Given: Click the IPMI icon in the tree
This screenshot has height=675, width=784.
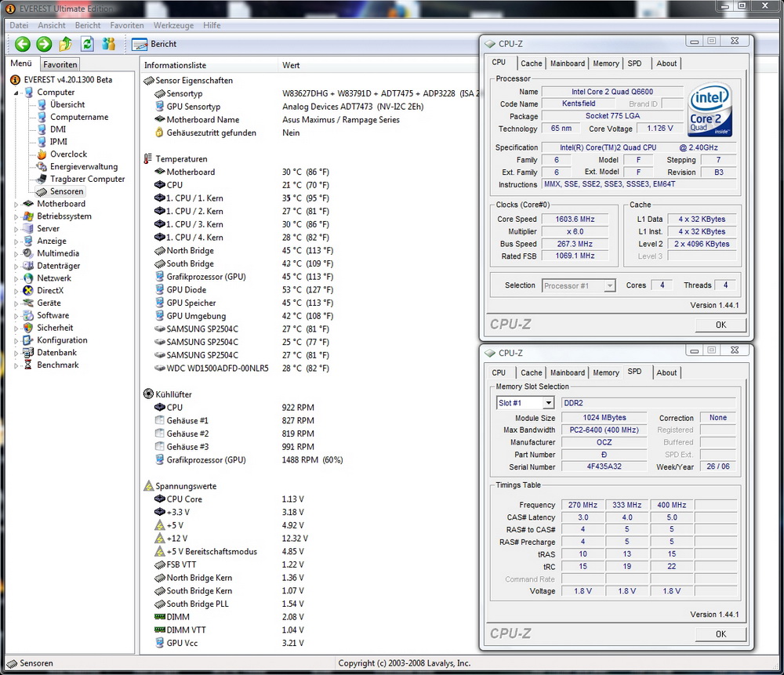Looking at the screenshot, I should 42,141.
